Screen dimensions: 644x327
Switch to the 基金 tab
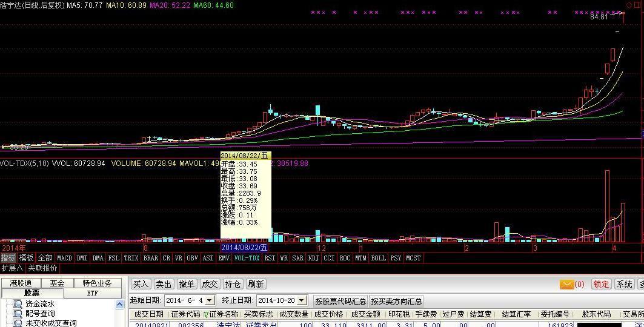point(57,283)
